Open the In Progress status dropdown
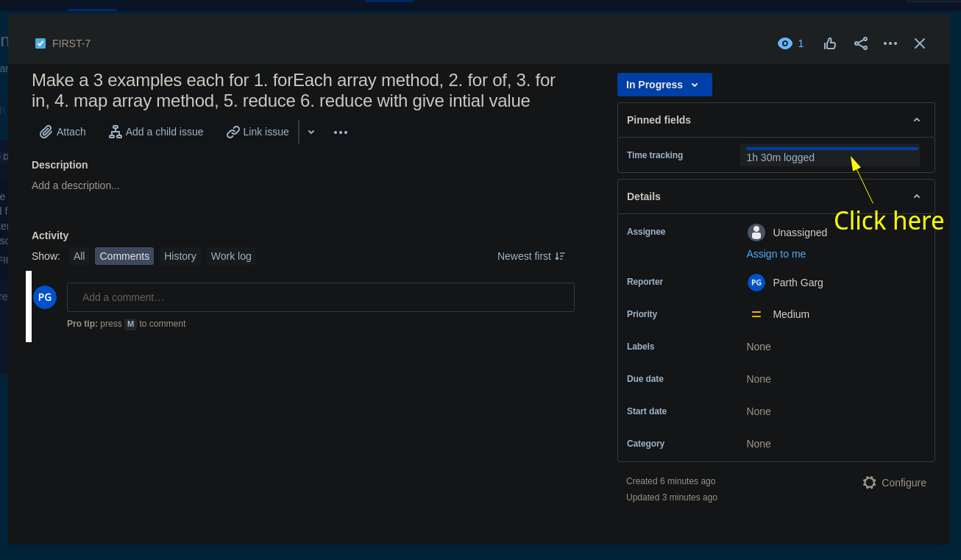The width and height of the screenshot is (961, 560). 664,85
